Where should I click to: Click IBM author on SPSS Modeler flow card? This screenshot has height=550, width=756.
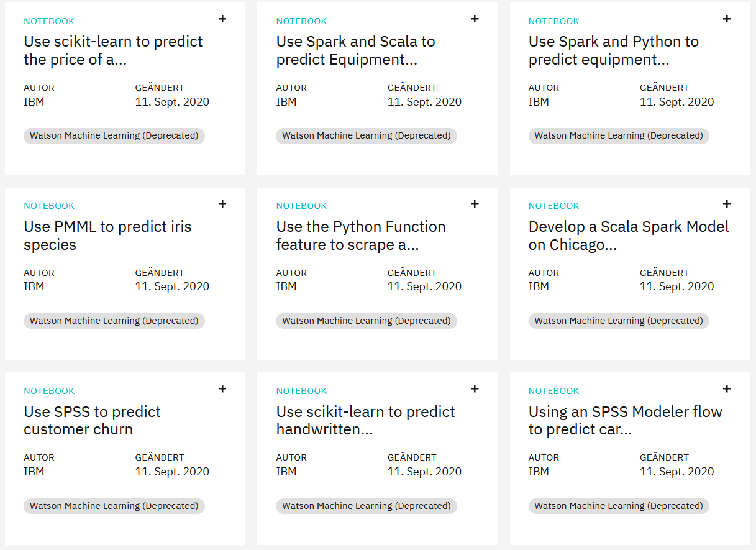(539, 472)
